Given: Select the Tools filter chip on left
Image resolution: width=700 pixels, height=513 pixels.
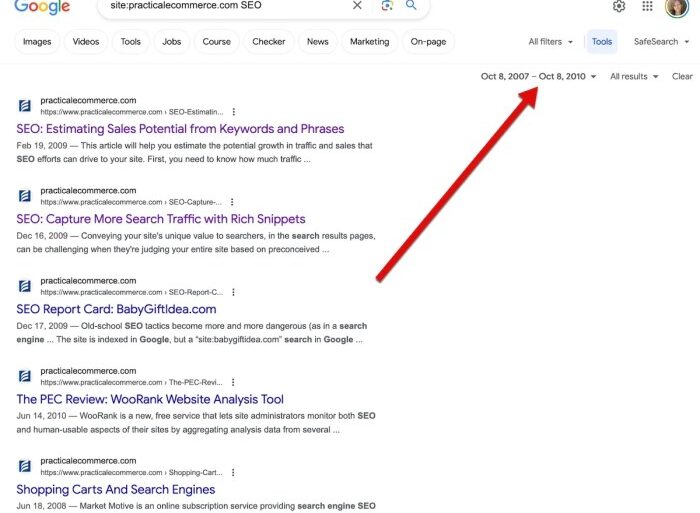Looking at the screenshot, I should coord(130,42).
